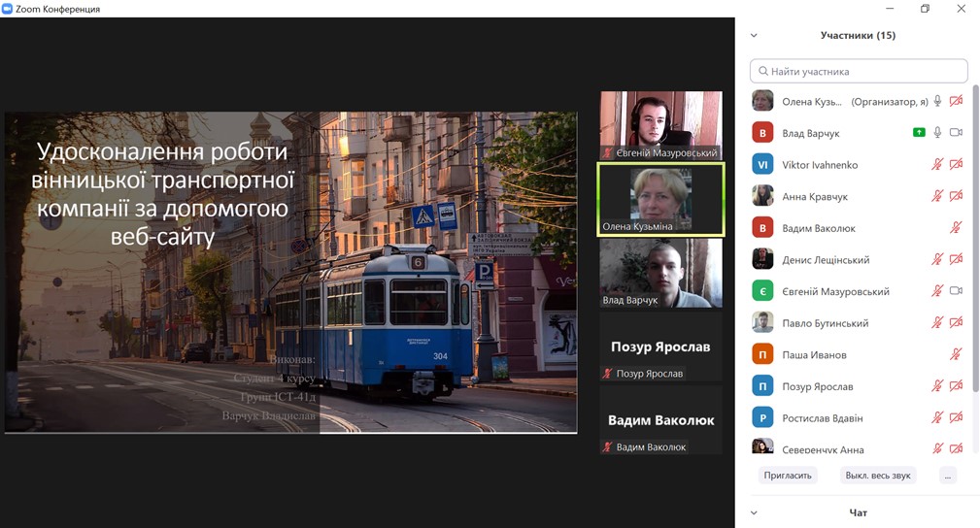Click the Найти участника search field

(859, 71)
